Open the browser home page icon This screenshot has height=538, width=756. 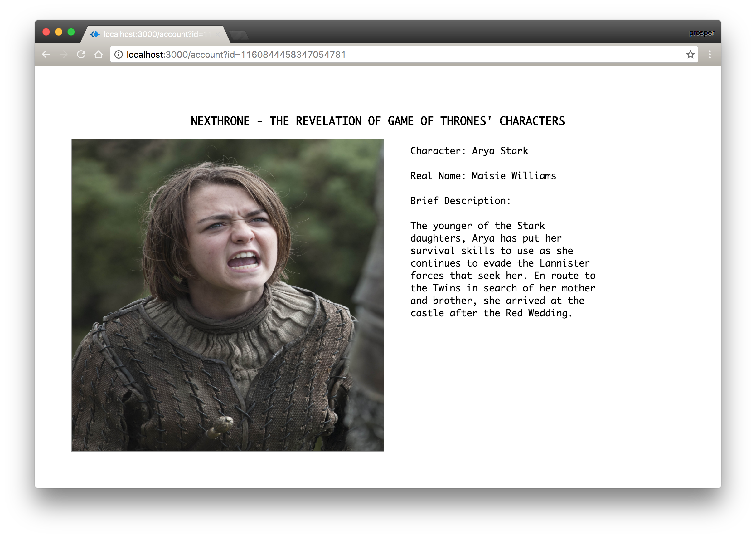click(99, 54)
